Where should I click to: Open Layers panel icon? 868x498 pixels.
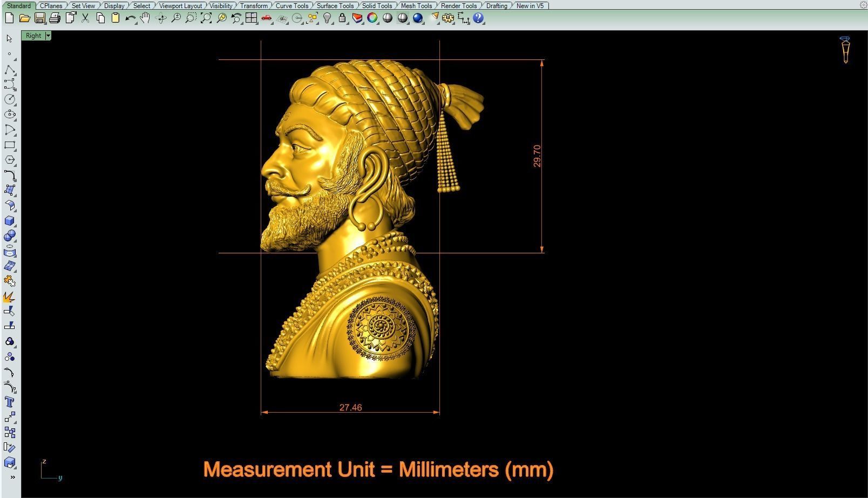[x=357, y=18]
